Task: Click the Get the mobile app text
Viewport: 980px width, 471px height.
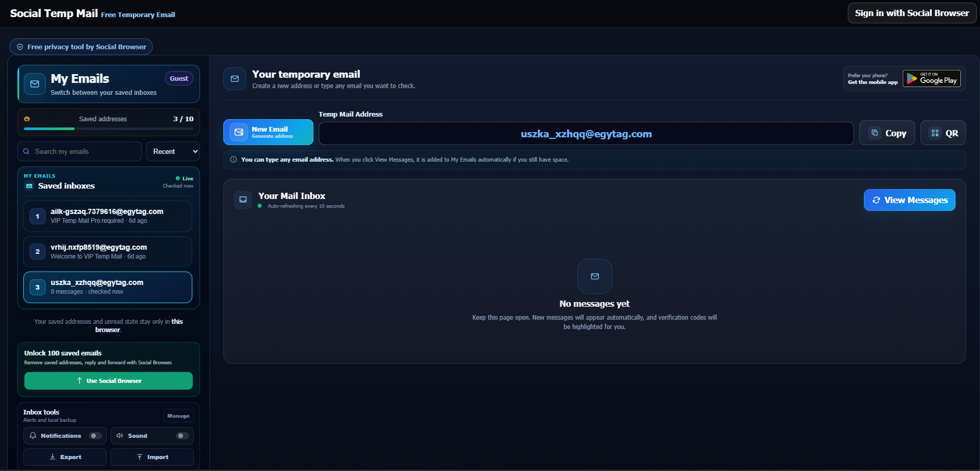Action: tap(873, 82)
